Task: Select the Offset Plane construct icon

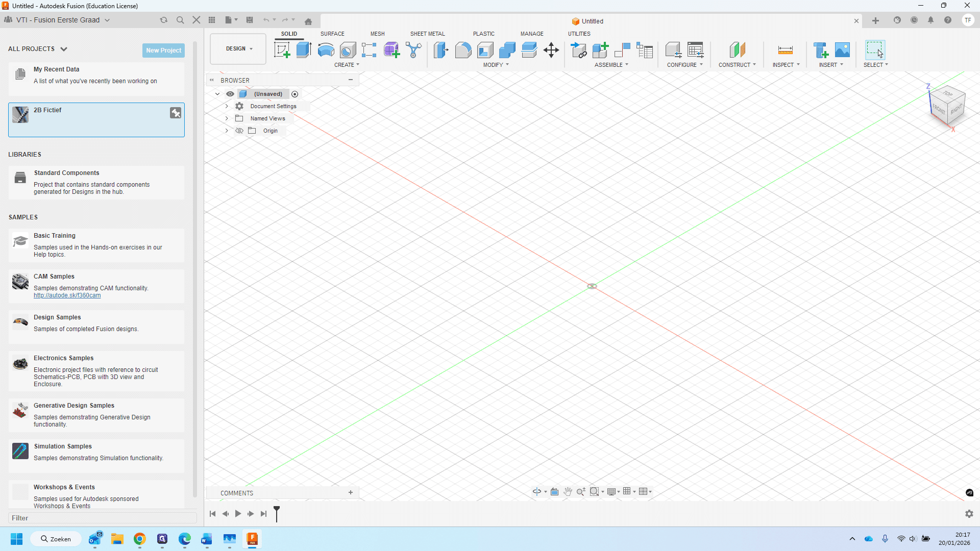Action: (x=737, y=50)
